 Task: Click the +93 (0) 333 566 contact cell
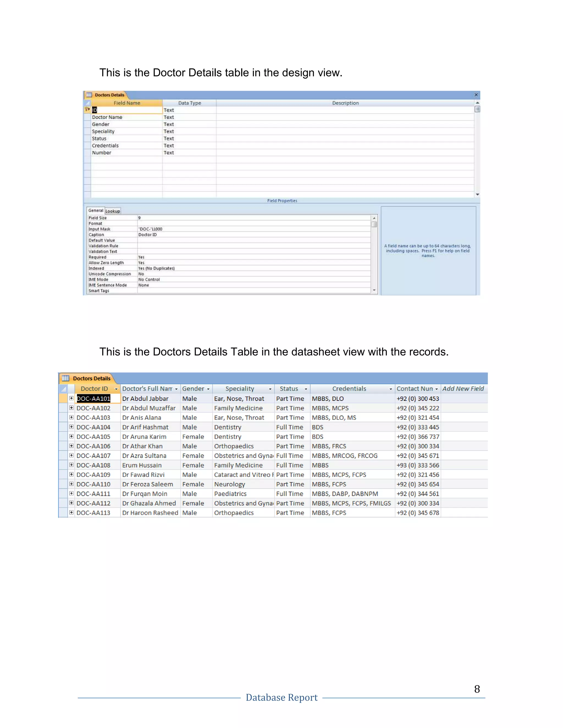pyautogui.click(x=418, y=465)
